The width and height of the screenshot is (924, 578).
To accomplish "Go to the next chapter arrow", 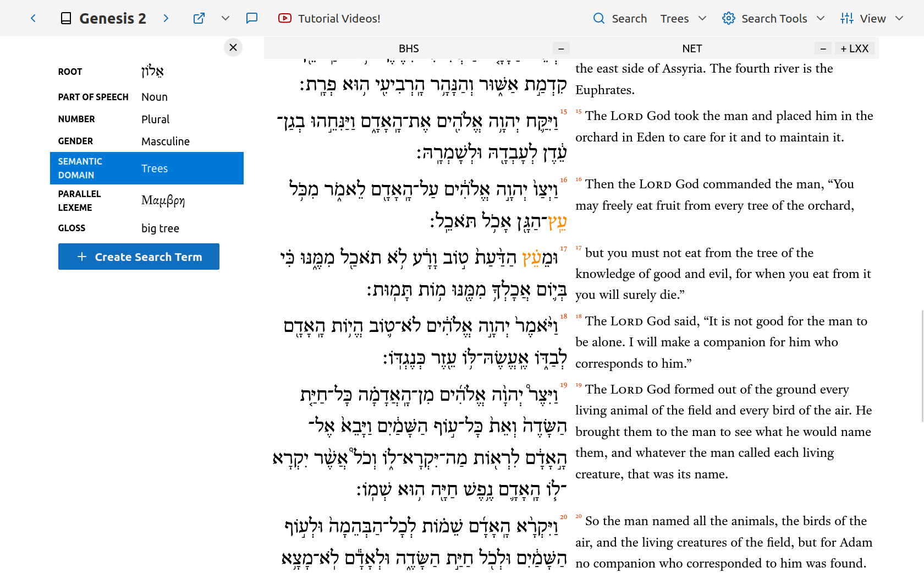I will pyautogui.click(x=166, y=18).
